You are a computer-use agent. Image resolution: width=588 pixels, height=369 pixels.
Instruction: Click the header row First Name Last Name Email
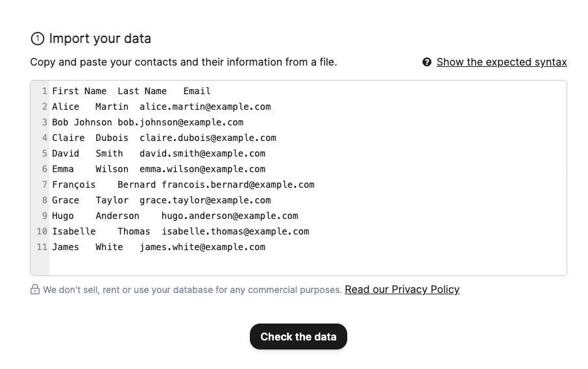tap(131, 91)
